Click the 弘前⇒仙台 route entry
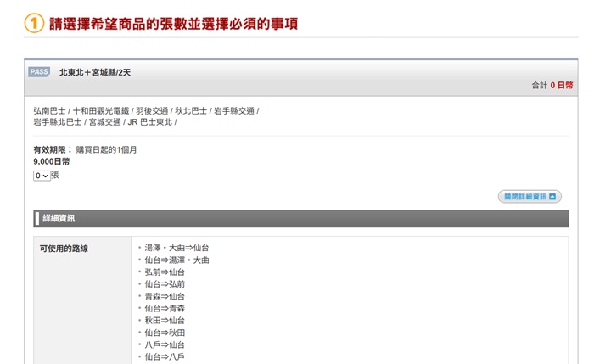This screenshot has width=594, height=364. point(165,272)
